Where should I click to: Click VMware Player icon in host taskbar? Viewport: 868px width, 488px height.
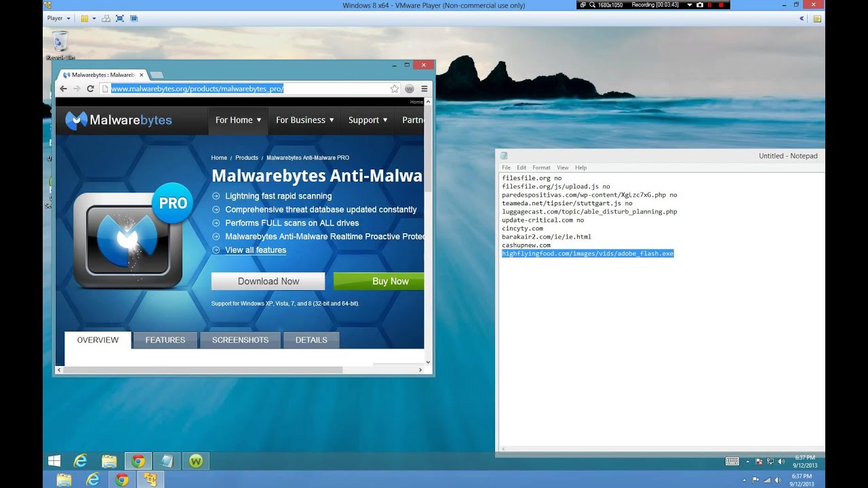coord(151,480)
